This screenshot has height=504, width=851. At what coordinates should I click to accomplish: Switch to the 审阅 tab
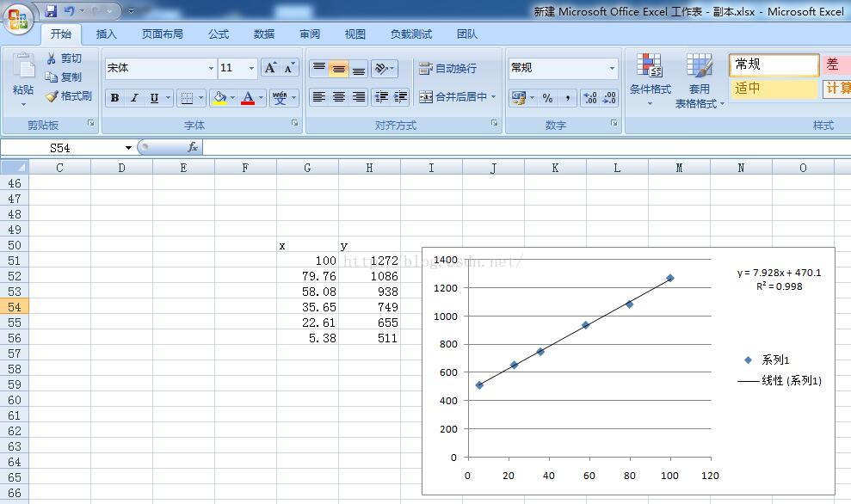310,34
